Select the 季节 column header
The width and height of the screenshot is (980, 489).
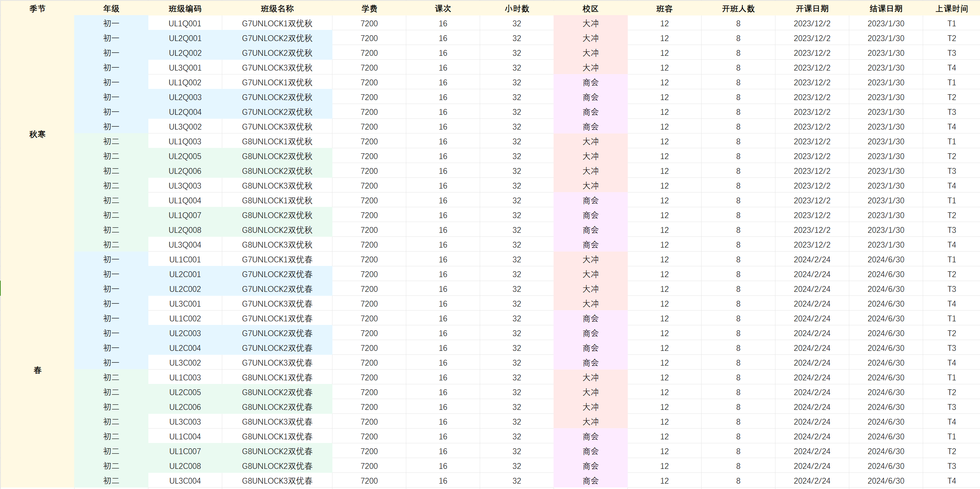click(x=37, y=8)
